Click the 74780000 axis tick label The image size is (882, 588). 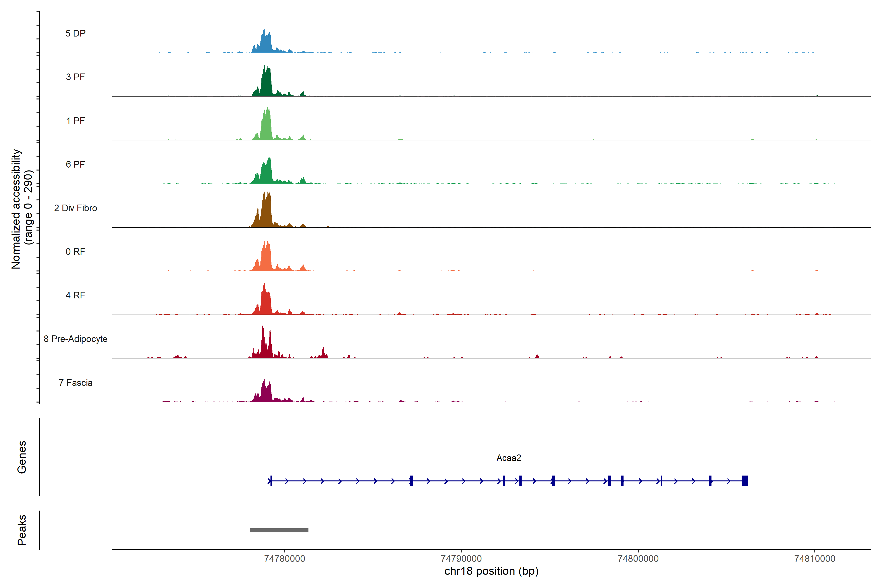click(285, 558)
